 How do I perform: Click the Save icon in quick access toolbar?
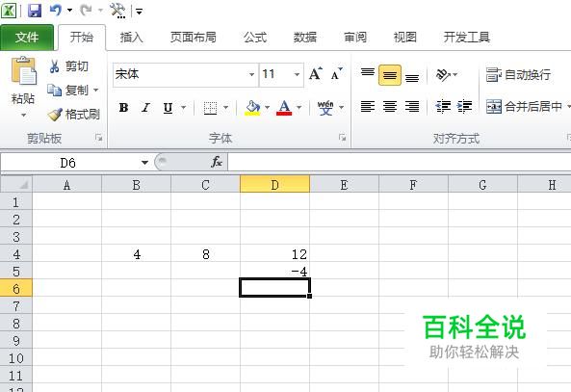click(35, 11)
